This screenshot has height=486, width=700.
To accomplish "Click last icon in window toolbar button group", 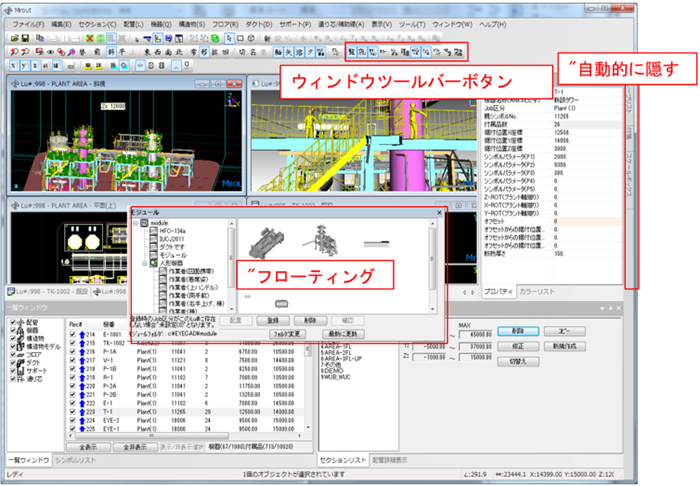I will coord(458,50).
